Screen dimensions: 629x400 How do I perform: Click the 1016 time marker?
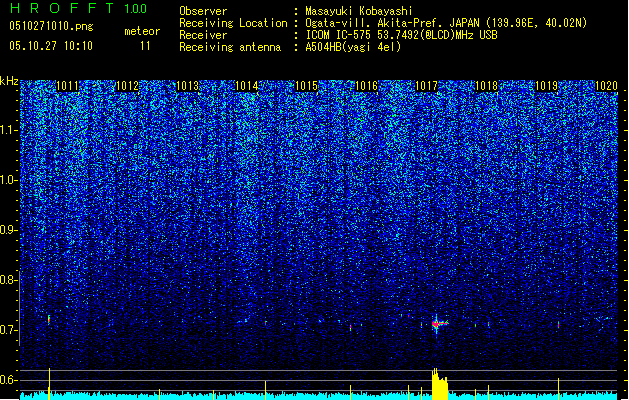coord(367,86)
